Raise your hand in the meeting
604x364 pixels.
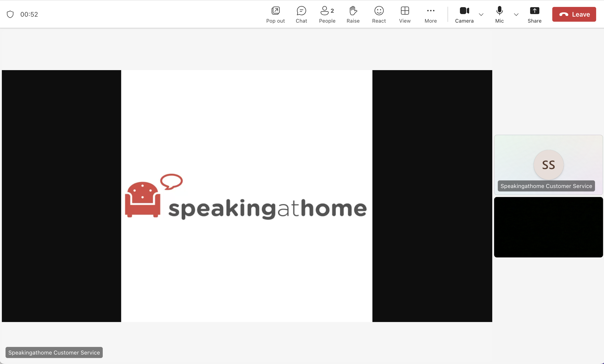(353, 14)
